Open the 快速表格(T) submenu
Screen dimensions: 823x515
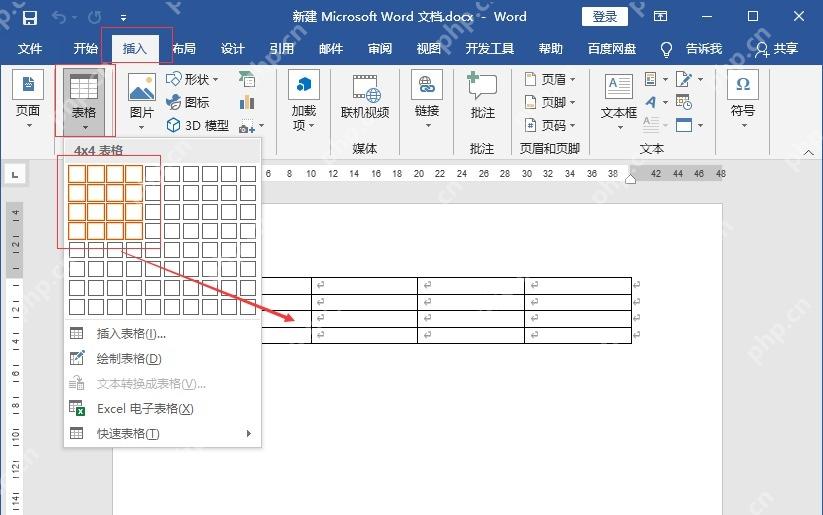pos(163,434)
